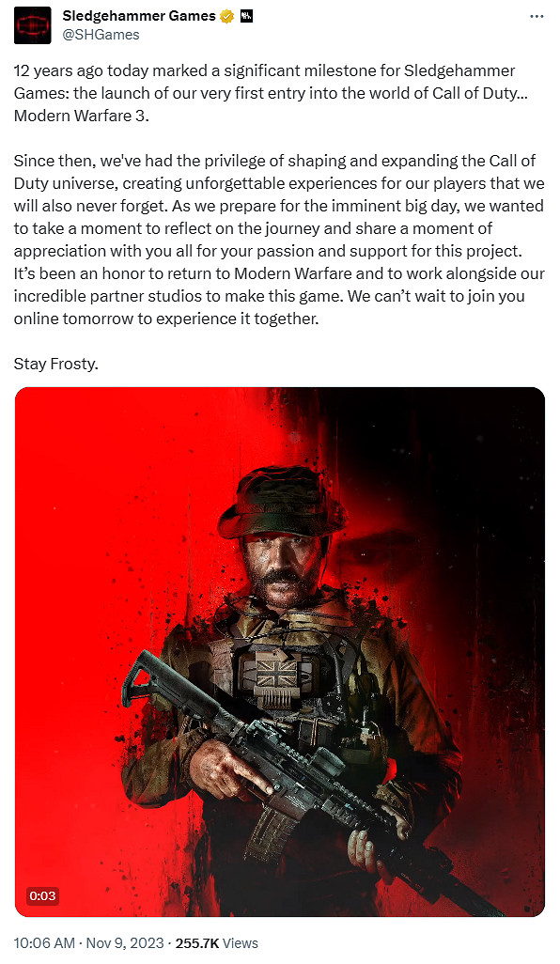The image size is (560, 964).
Task: Click the gold verified checkmark badge
Action: coord(226,17)
